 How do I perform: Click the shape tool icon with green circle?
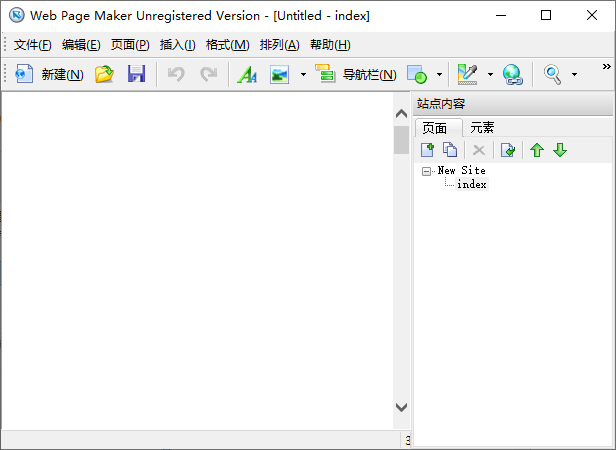[417, 74]
